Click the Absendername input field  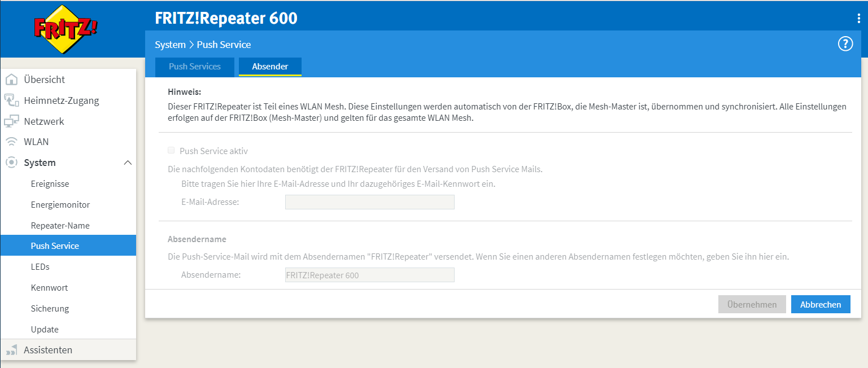point(370,275)
